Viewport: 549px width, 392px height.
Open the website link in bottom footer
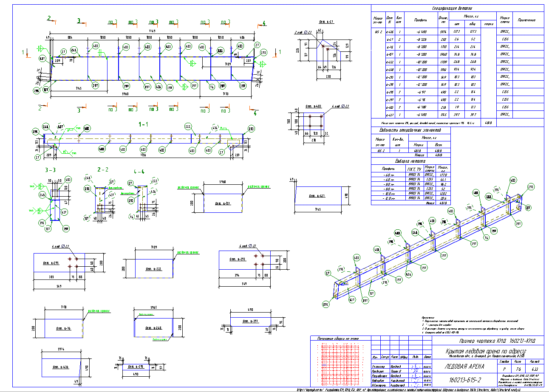click(309, 389)
